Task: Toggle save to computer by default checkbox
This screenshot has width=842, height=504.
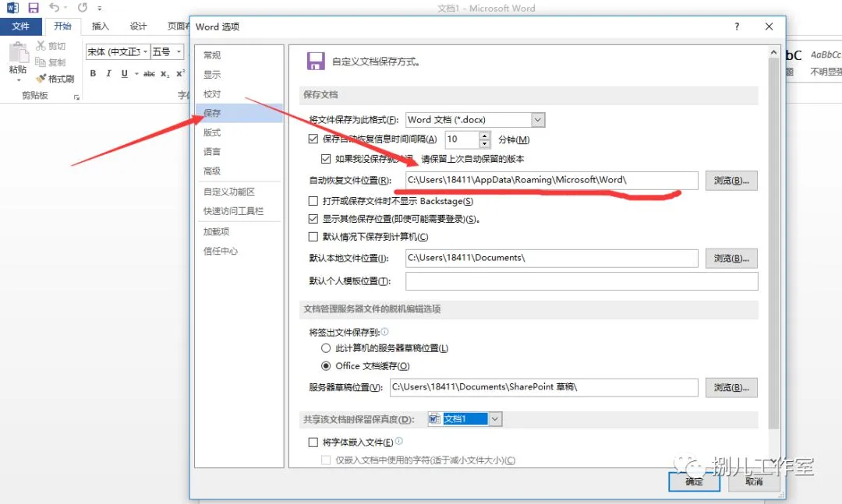Action: pos(313,237)
